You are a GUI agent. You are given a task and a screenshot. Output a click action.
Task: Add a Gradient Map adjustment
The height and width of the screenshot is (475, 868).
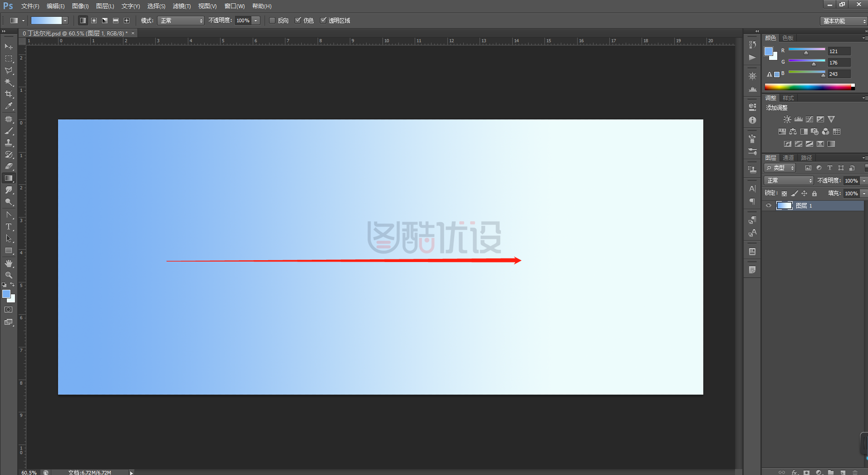click(831, 144)
